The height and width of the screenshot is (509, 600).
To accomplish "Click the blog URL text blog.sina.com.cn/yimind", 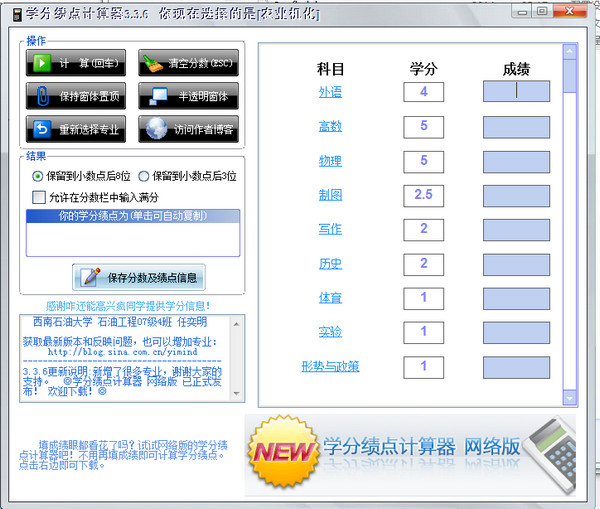I will click(122, 352).
